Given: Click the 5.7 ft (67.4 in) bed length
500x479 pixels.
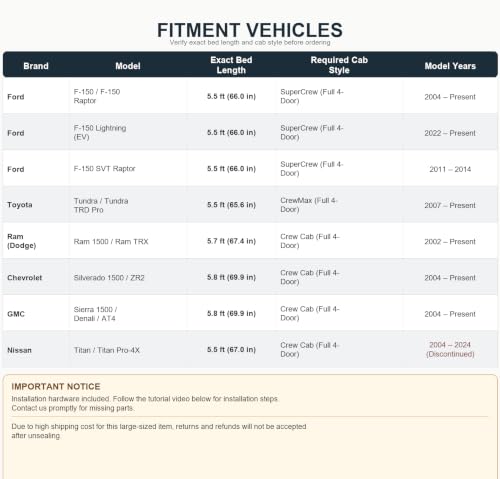Looking at the screenshot, I should [x=231, y=241].
